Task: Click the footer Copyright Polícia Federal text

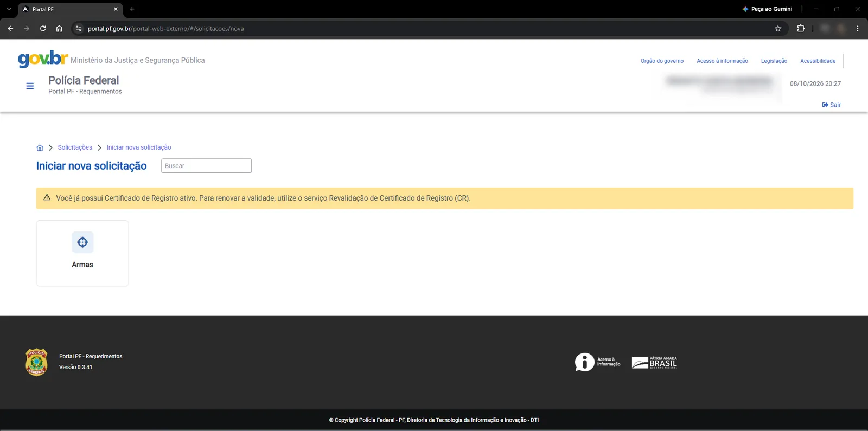Action: click(x=434, y=420)
